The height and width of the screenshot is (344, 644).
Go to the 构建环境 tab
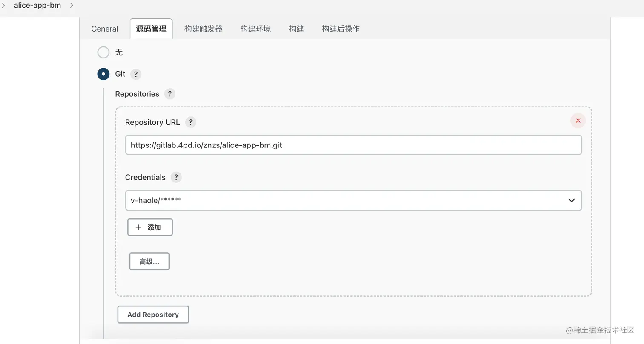click(256, 29)
